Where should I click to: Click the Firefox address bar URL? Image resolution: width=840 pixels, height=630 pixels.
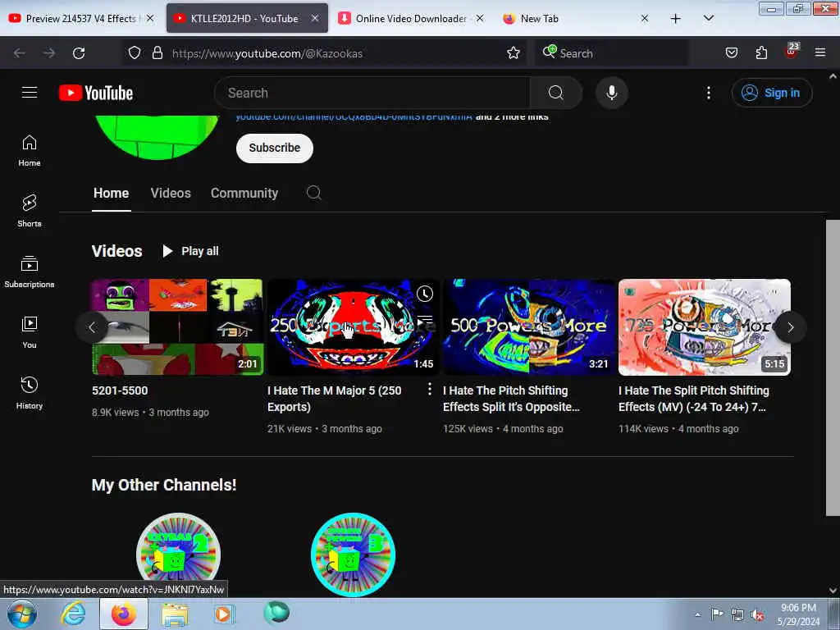pyautogui.click(x=267, y=53)
